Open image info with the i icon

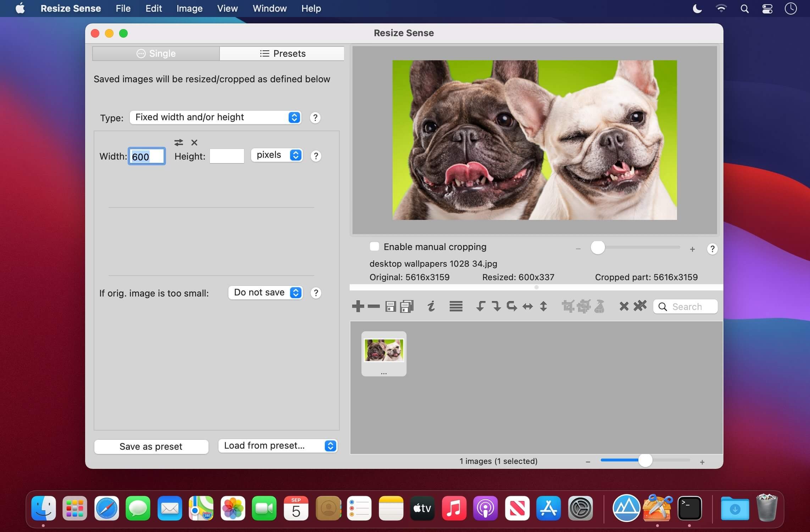tap(431, 306)
